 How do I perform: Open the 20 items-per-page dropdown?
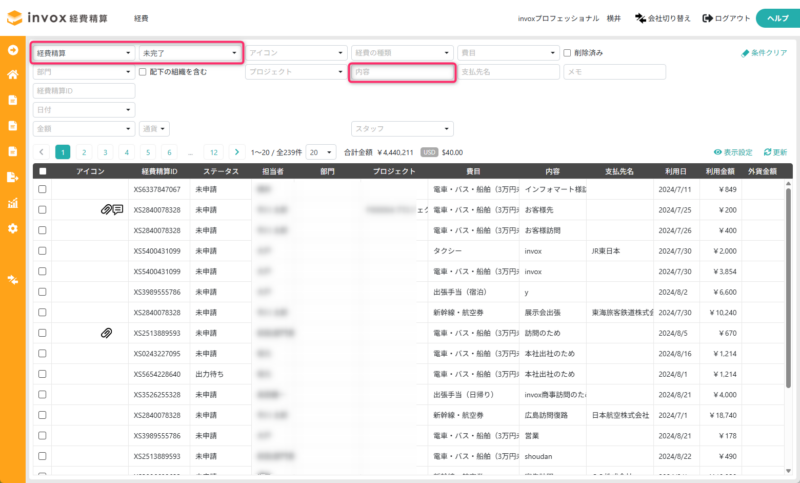pyautogui.click(x=320, y=152)
